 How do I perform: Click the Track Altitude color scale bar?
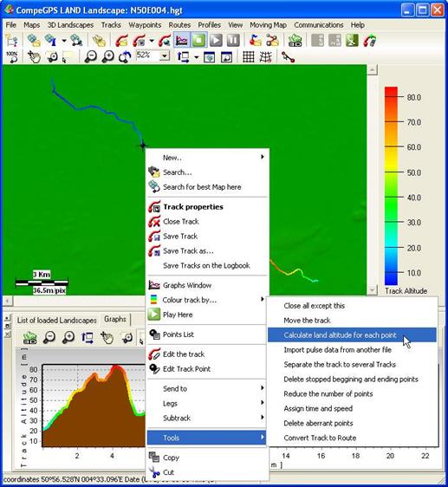tap(391, 185)
